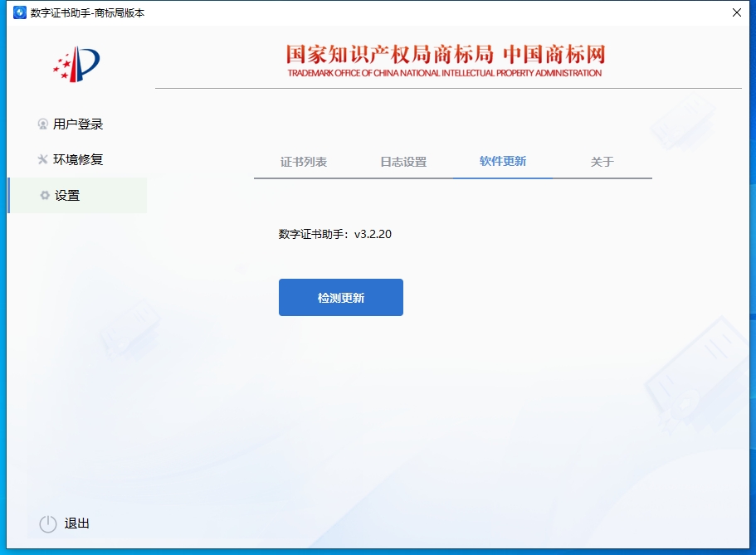The image size is (756, 555).
Task: Select the 设置 settings sidebar item
Action: click(78, 195)
